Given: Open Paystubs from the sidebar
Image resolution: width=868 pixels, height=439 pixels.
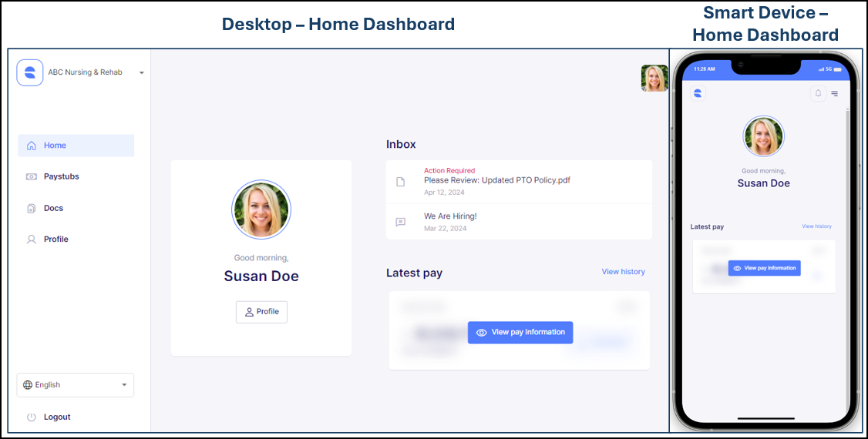Looking at the screenshot, I should click(x=61, y=176).
